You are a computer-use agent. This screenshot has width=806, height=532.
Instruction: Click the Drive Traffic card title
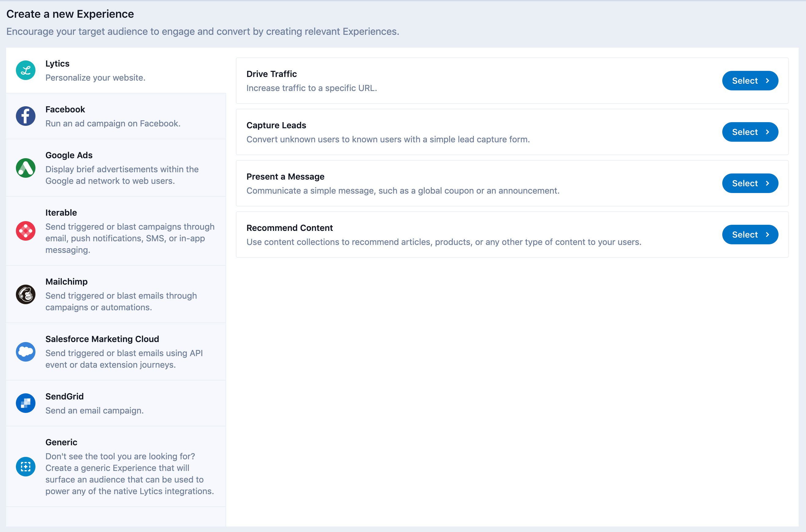(271, 74)
